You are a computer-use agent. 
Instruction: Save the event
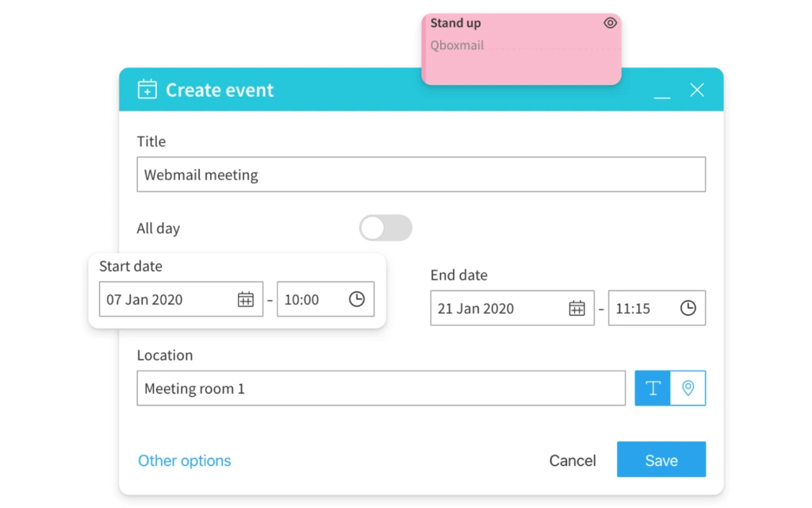click(661, 460)
